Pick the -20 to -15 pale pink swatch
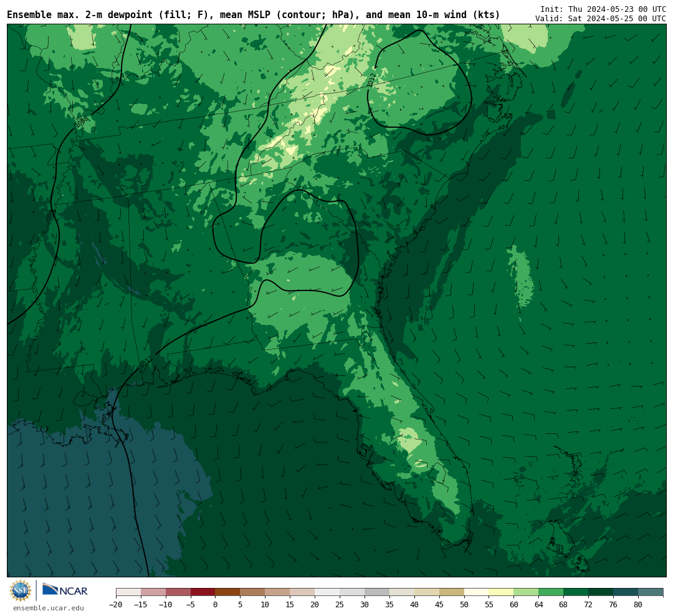The image size is (673, 616). tap(128, 592)
